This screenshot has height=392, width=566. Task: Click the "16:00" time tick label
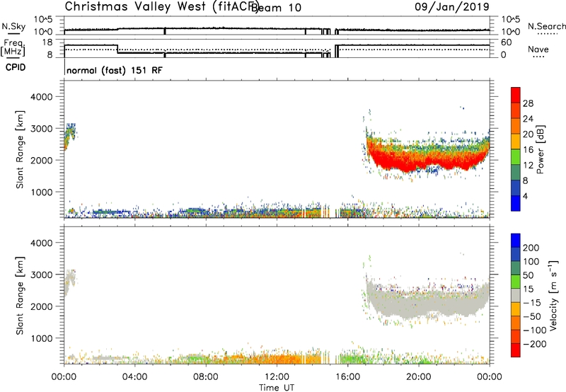coord(347,377)
